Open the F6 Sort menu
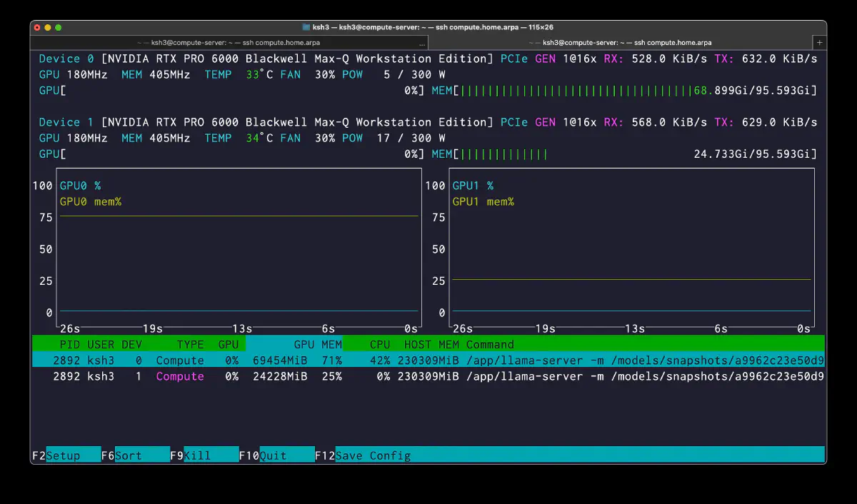This screenshot has width=857, height=504. tap(135, 455)
